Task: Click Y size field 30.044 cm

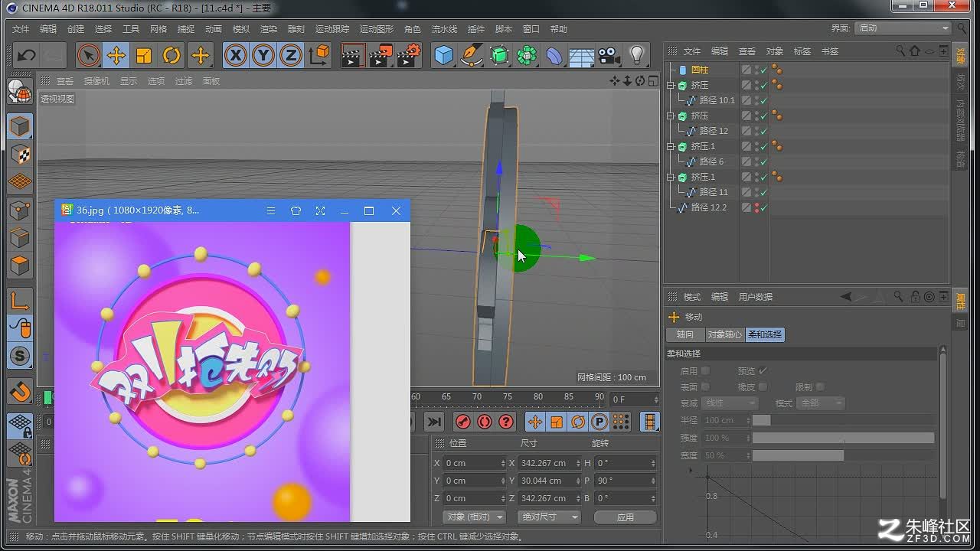Action: 550,481
